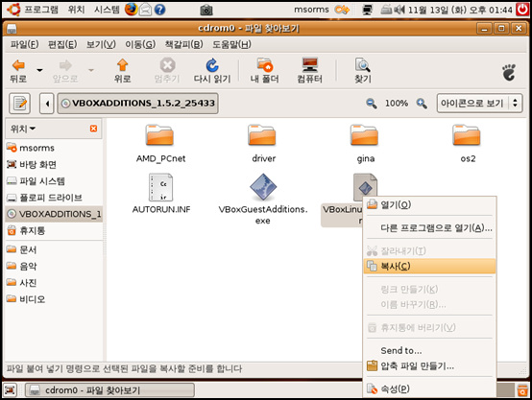Choose Properties (속성) in context menu
Screen dimensions: 532x400
[429, 388]
